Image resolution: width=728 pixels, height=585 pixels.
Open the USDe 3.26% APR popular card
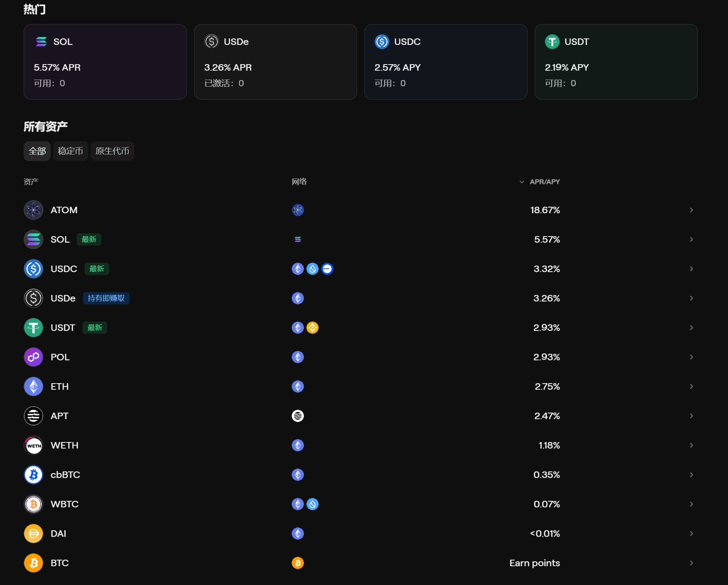[275, 62]
